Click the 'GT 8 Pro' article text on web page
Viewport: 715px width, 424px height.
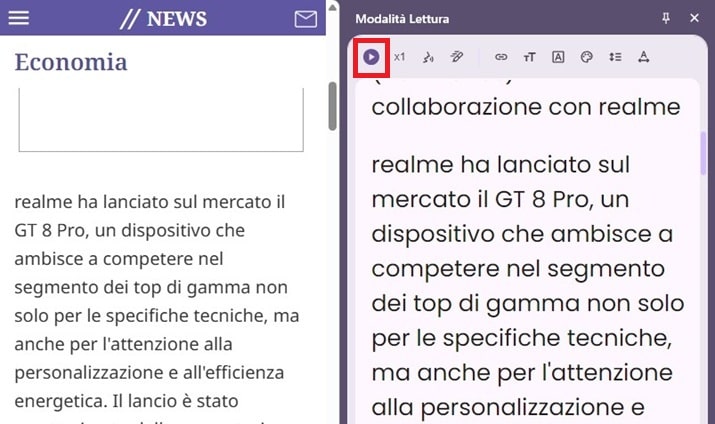pyautogui.click(x=50, y=231)
